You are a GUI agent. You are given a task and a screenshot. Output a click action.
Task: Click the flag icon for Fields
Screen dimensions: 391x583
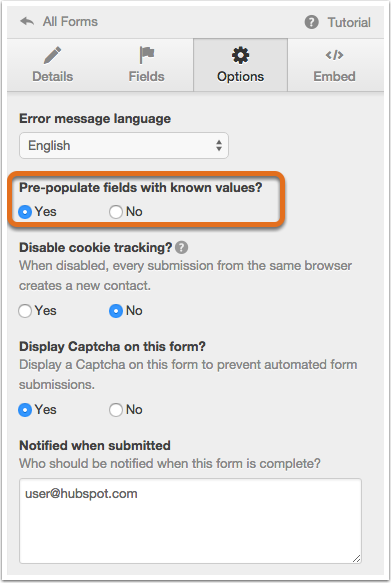coord(146,55)
